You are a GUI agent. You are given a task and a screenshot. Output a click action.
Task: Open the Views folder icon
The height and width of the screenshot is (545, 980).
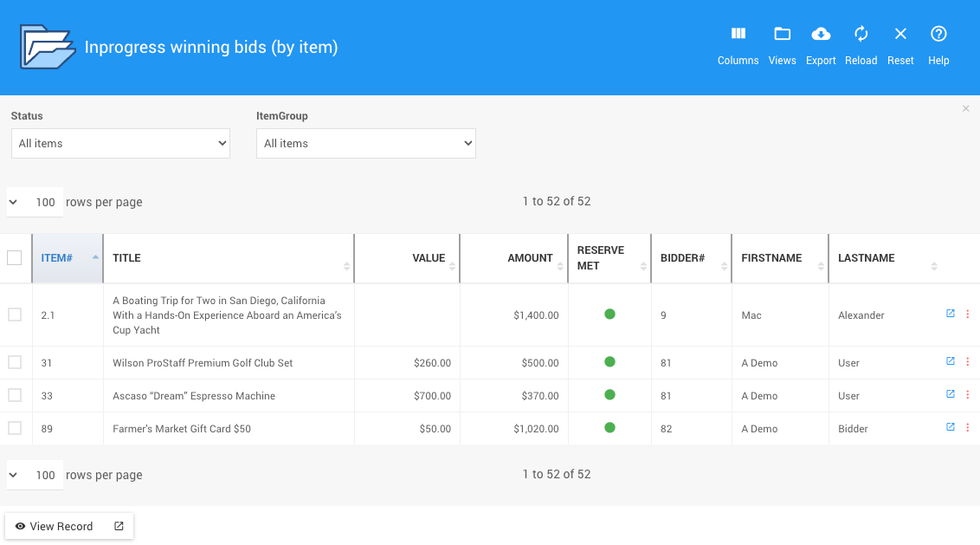tap(782, 35)
